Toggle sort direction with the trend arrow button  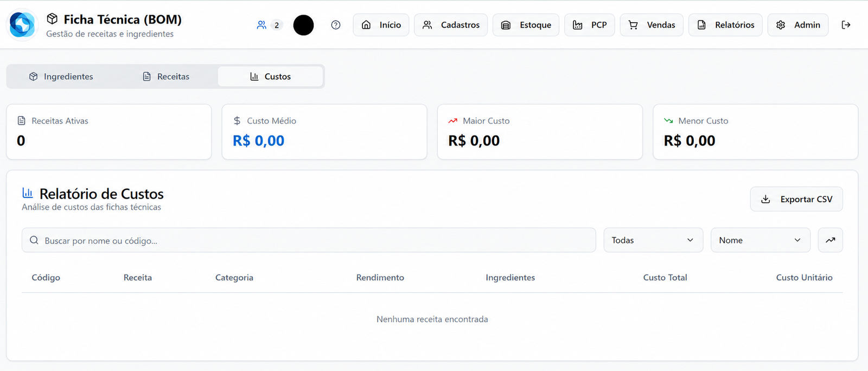(830, 240)
